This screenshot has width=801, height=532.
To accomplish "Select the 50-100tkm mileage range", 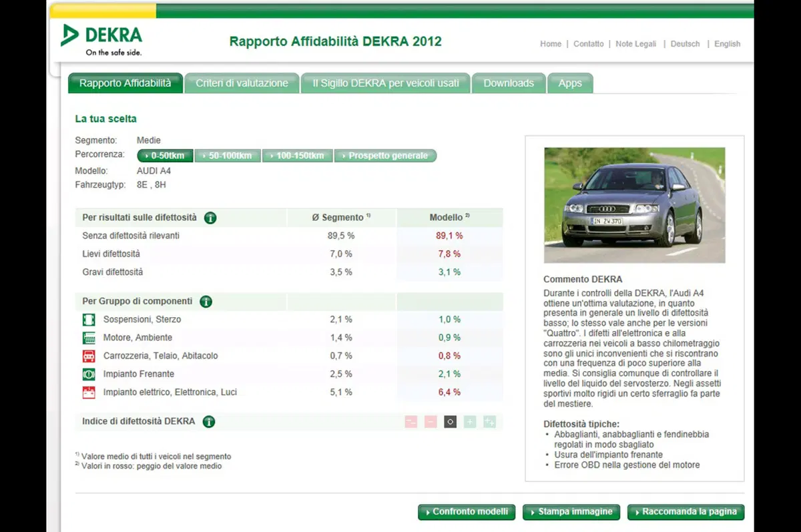I will 228,156.
